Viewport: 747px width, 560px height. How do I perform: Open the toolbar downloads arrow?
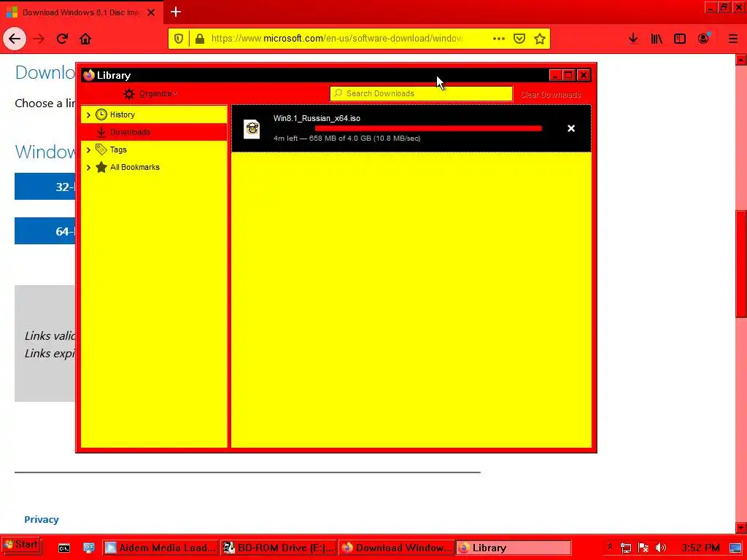click(633, 39)
